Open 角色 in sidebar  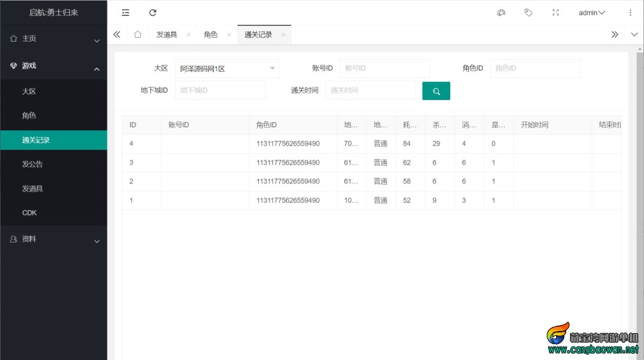[x=54, y=116]
